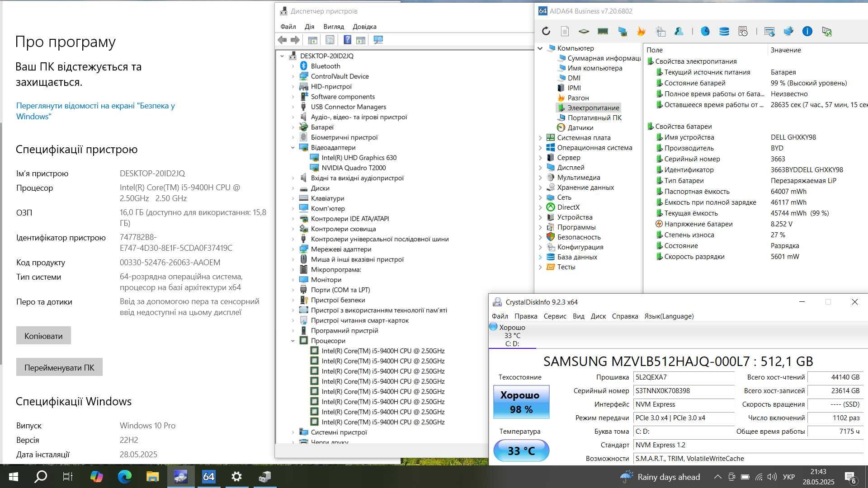The height and width of the screenshot is (488, 868).
Task: Click the Копіювати button
Action: tap(43, 336)
